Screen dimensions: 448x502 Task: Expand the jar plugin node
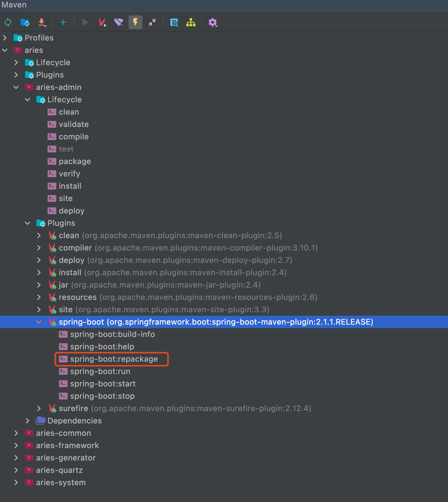pyautogui.click(x=39, y=285)
